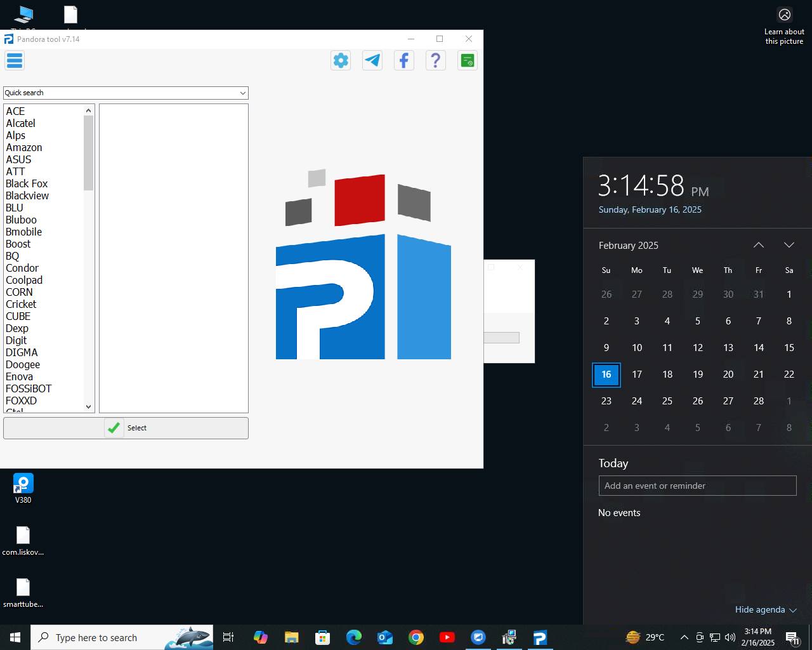Open the V380 desktop shortcut

[23, 487]
